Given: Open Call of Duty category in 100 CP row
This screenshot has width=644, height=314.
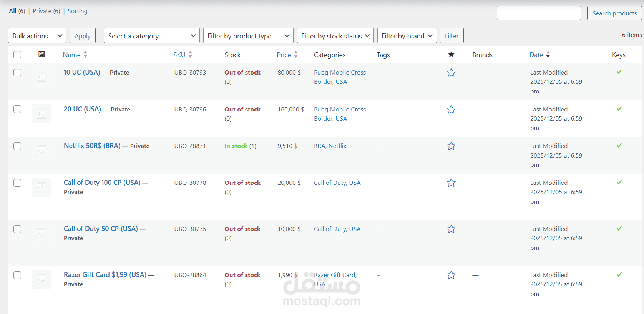Looking at the screenshot, I should [x=330, y=183].
